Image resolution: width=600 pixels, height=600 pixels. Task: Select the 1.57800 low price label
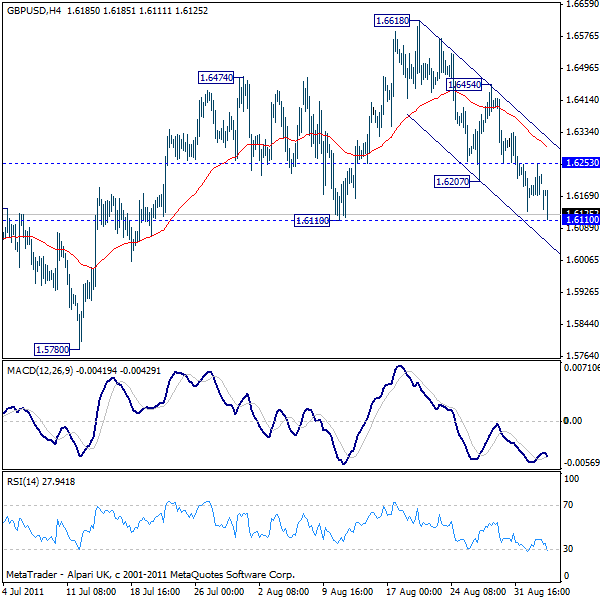[52, 350]
